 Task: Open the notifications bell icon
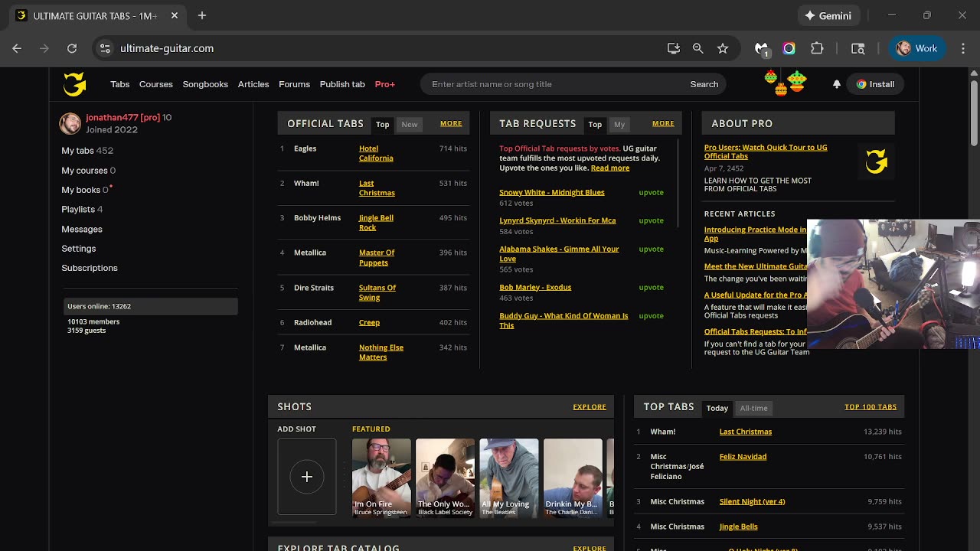(x=837, y=84)
